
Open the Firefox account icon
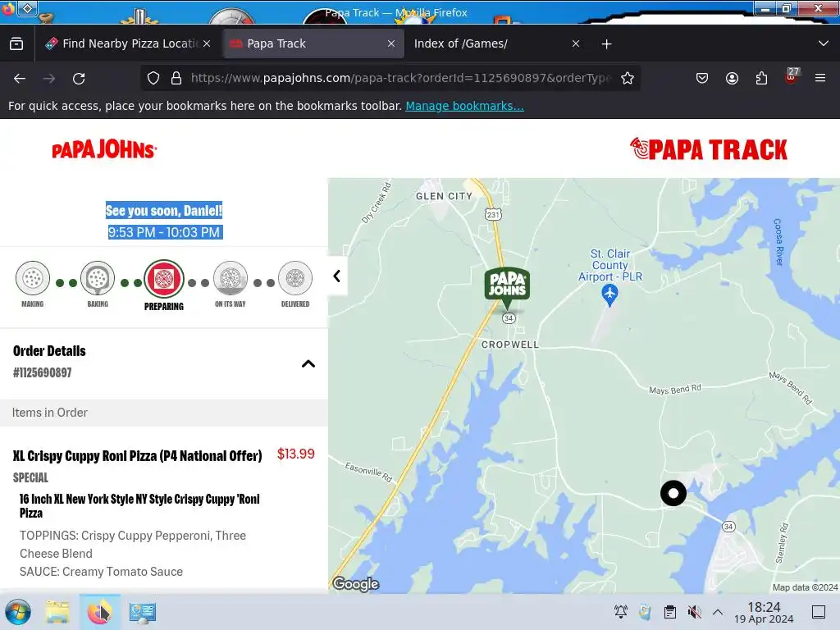coord(732,78)
